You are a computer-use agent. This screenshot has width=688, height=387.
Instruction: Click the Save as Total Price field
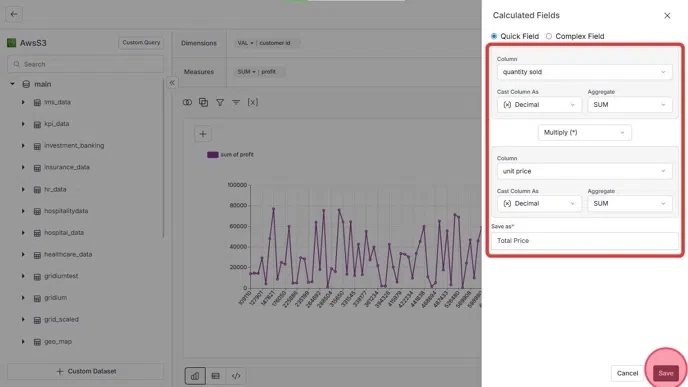[x=584, y=241]
